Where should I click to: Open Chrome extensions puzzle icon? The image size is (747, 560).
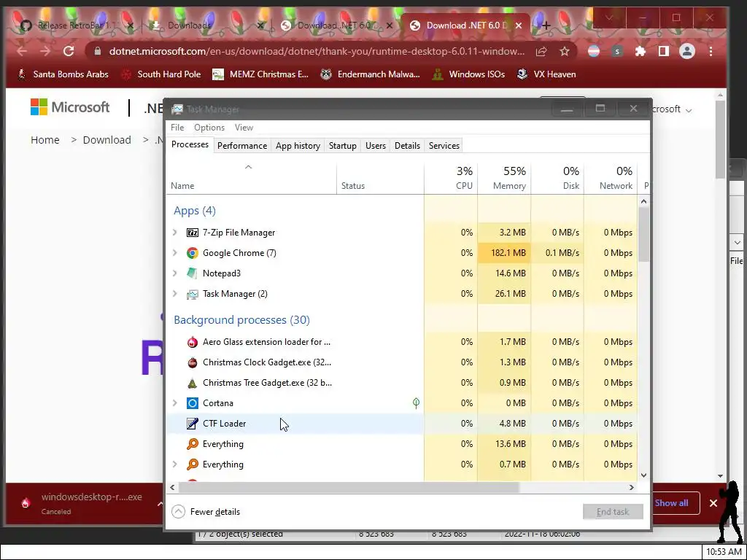coord(640,52)
